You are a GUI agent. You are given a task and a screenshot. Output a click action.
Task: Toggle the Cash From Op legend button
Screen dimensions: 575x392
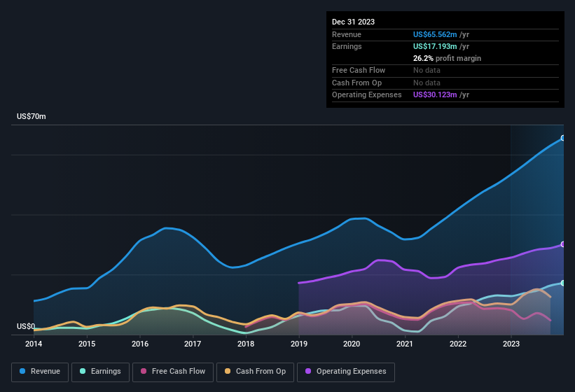tap(255, 372)
